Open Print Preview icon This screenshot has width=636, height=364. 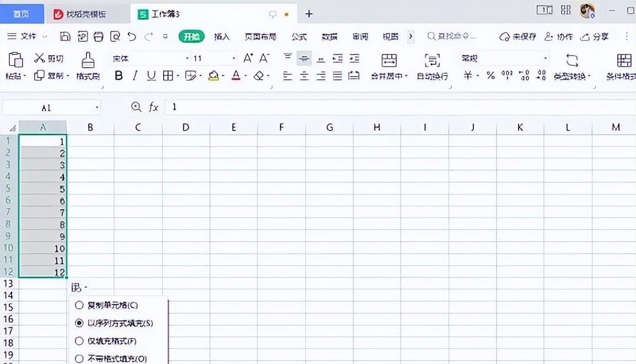tap(115, 36)
